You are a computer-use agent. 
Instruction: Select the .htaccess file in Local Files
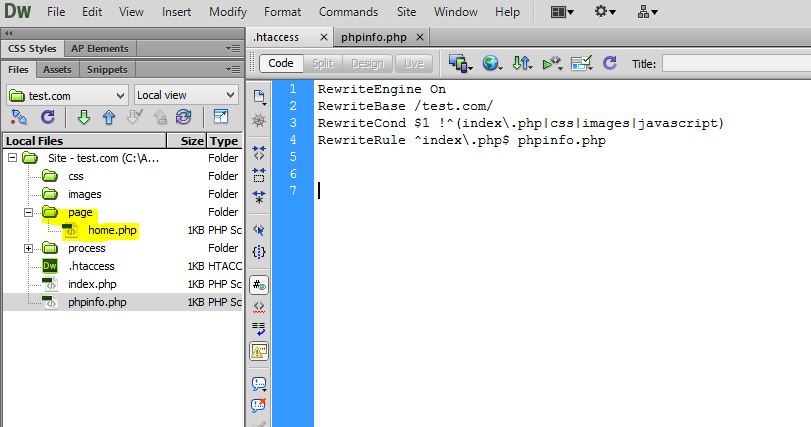[x=91, y=266]
